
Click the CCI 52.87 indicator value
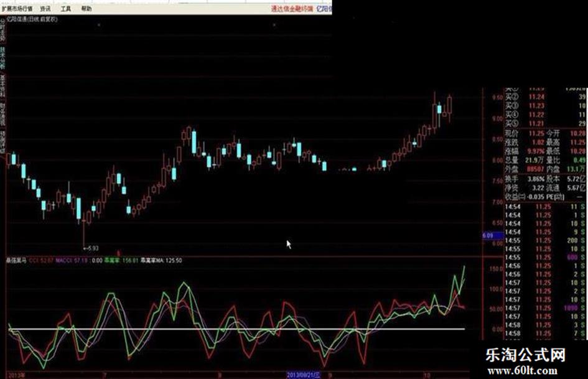point(41,260)
